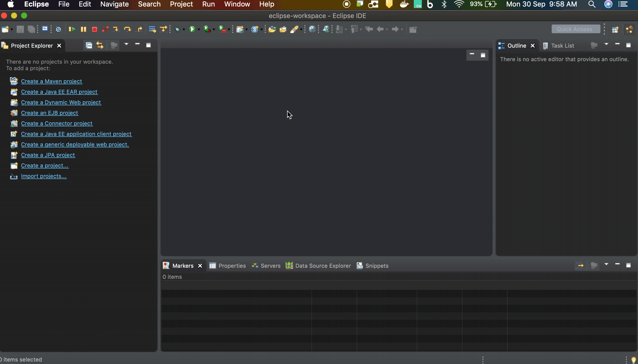Viewport: 638px width, 364px height.
Task: Click the Suspend (pause) toolbar icon
Action: (83, 29)
